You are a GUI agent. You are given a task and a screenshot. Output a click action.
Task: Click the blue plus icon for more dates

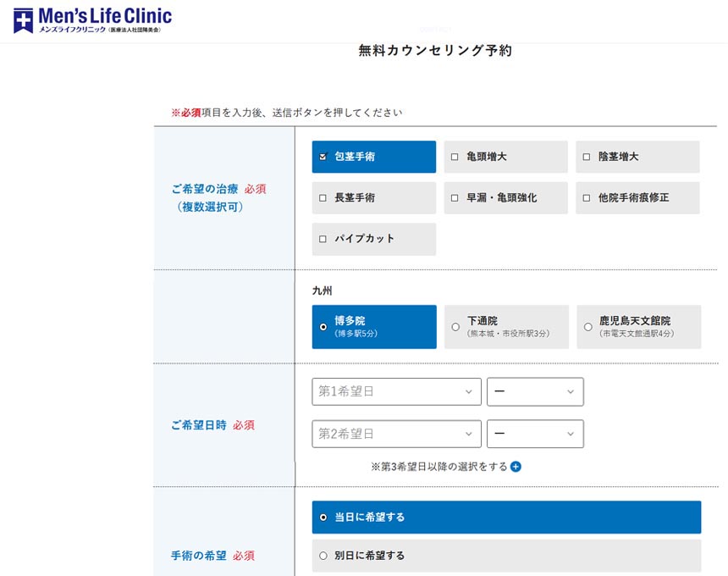pyautogui.click(x=516, y=467)
